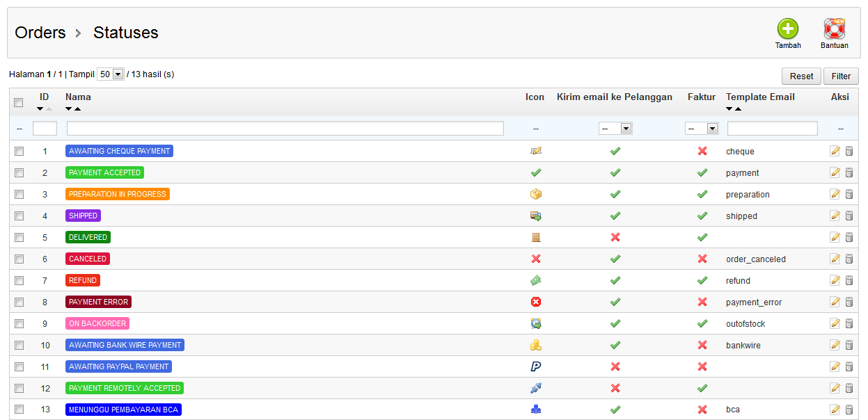Image resolution: width=868 pixels, height=420 pixels.
Task: Sort Nama column ascending arrow
Action: coord(77,109)
